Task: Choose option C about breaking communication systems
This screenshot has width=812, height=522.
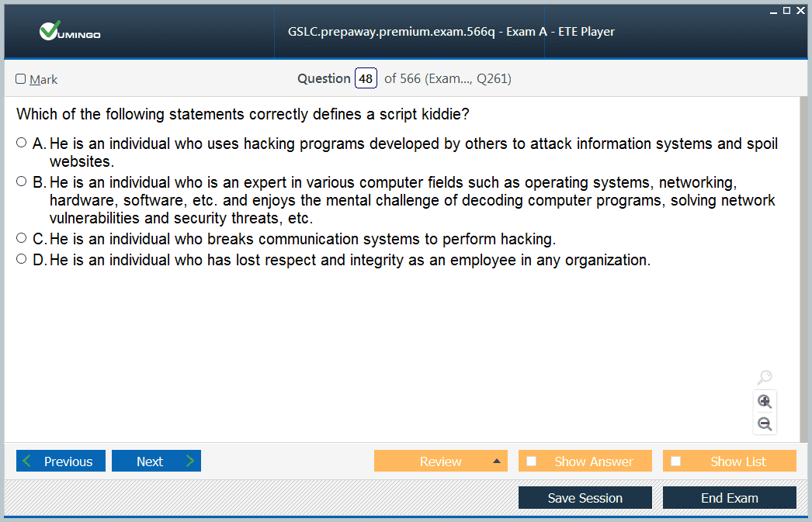Action: (x=21, y=238)
